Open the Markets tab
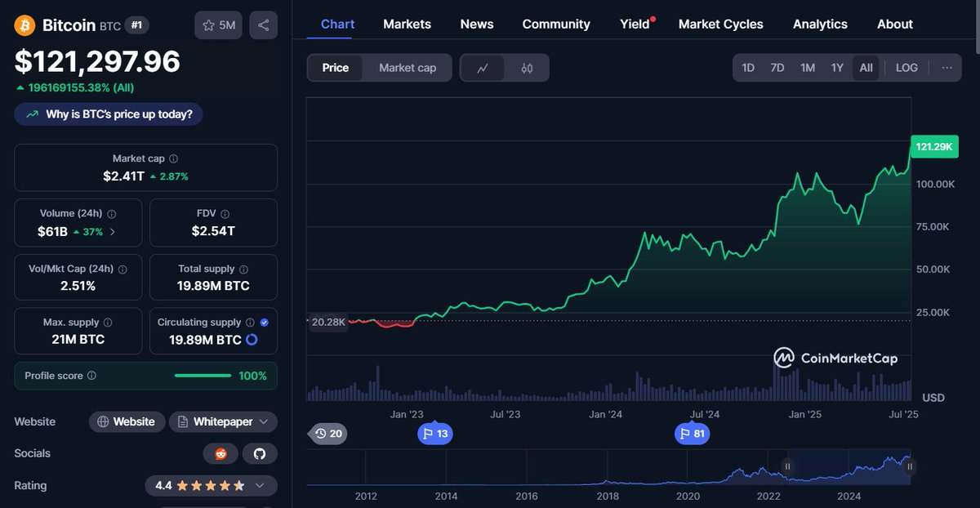This screenshot has height=508, width=980. point(407,25)
